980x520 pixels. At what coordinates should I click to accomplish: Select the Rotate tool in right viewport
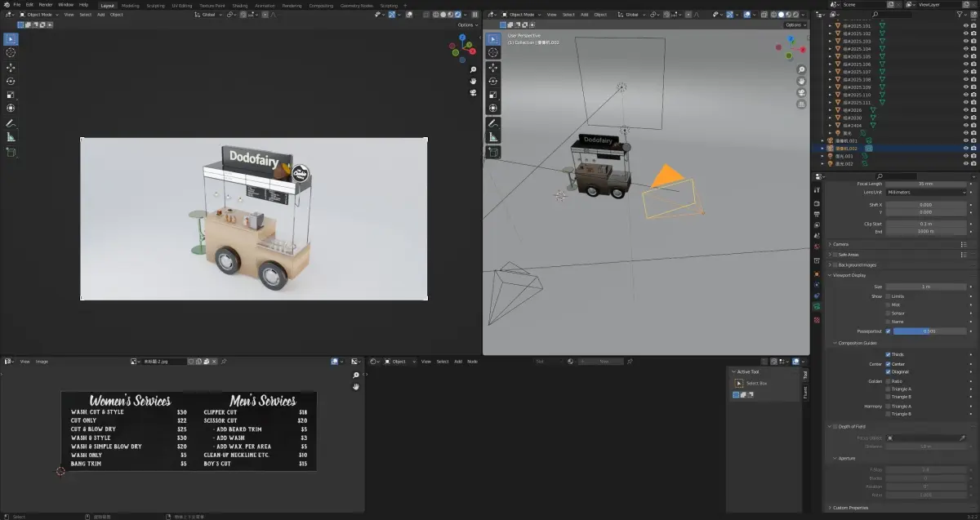(493, 81)
